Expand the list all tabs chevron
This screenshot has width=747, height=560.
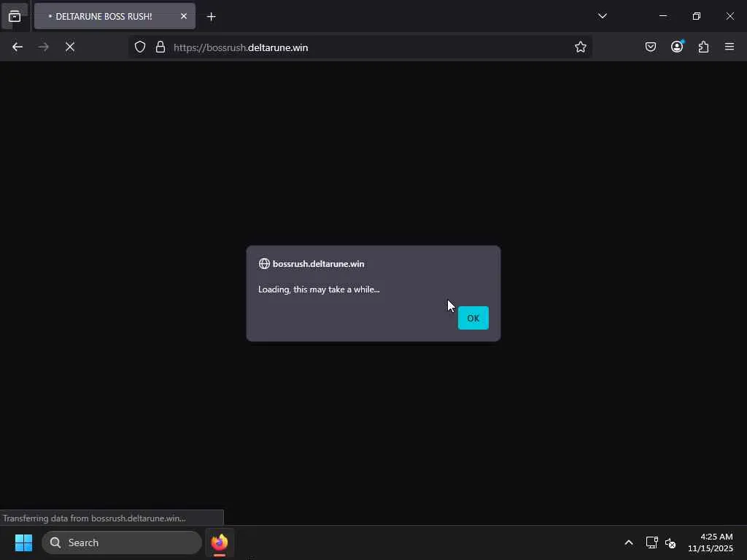602,16
